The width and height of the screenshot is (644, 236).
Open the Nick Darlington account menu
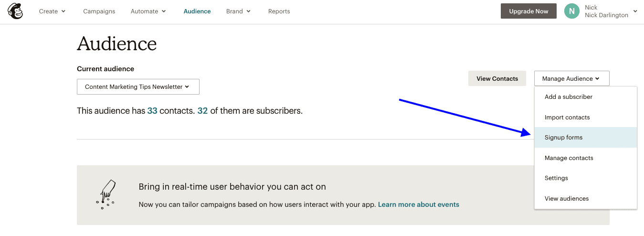(x=611, y=11)
